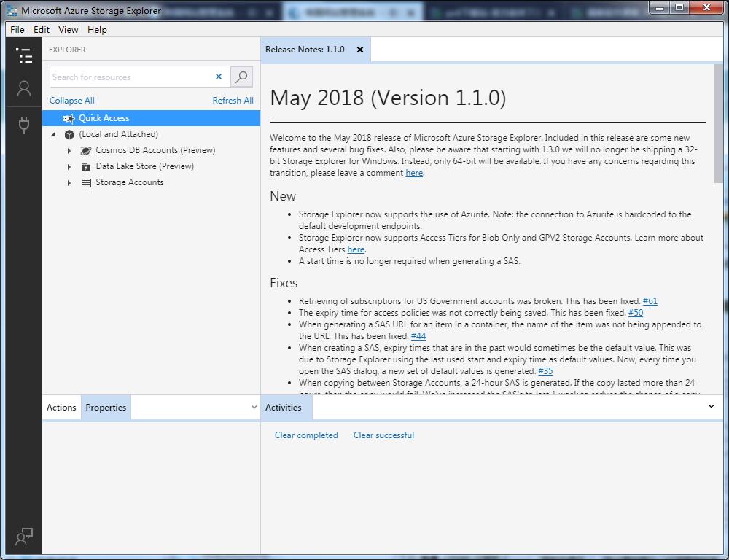729x560 pixels.
Task: Expand the Cosmos DB Accounts node
Action: (69, 151)
